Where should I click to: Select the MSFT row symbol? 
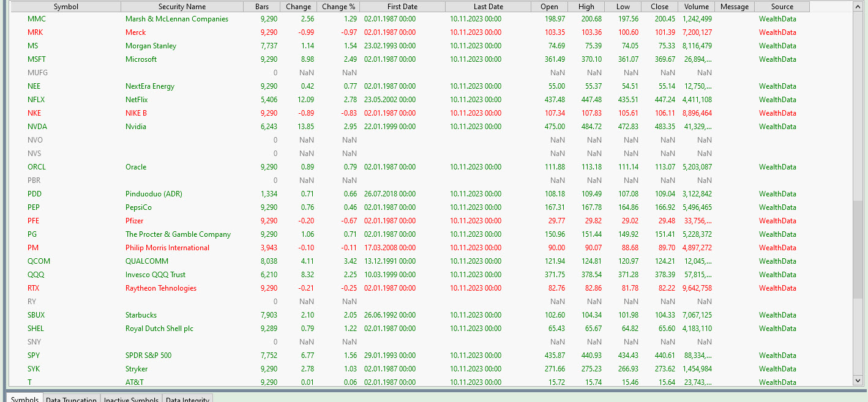[x=37, y=59]
